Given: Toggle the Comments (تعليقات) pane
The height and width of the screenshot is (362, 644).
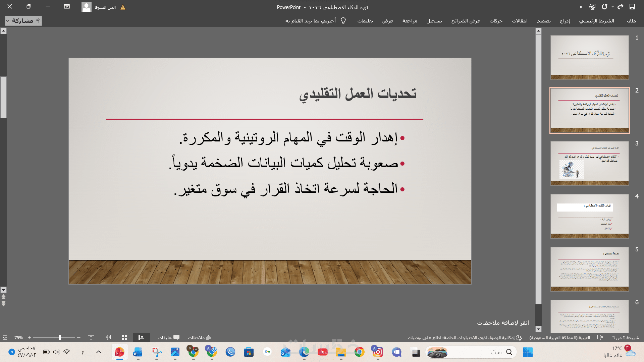Looking at the screenshot, I should point(169,338).
